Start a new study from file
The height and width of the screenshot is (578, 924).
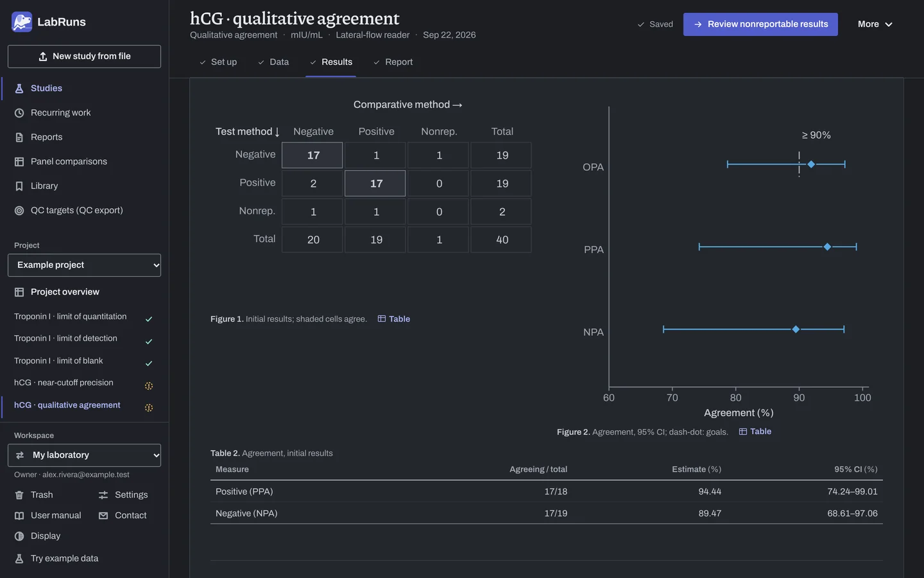point(84,57)
